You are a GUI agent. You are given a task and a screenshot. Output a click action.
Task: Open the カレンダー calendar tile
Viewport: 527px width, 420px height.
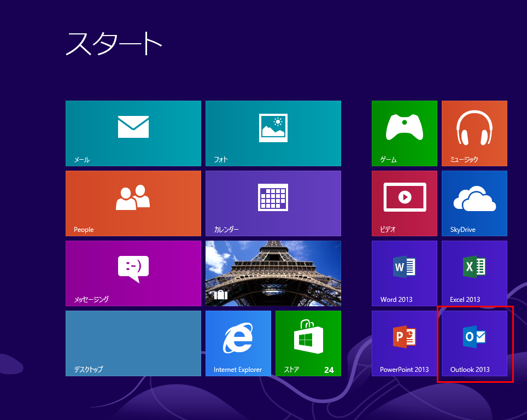point(273,203)
